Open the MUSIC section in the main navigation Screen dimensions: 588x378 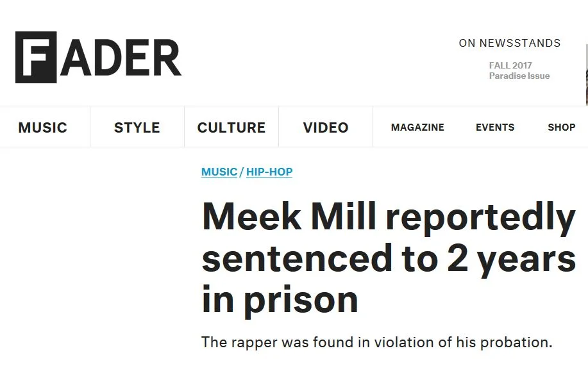pyautogui.click(x=42, y=127)
